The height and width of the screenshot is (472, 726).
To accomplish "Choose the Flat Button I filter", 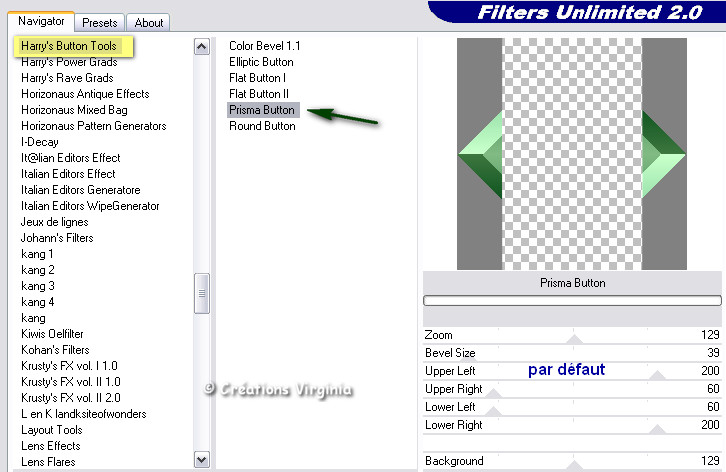I will [257, 78].
